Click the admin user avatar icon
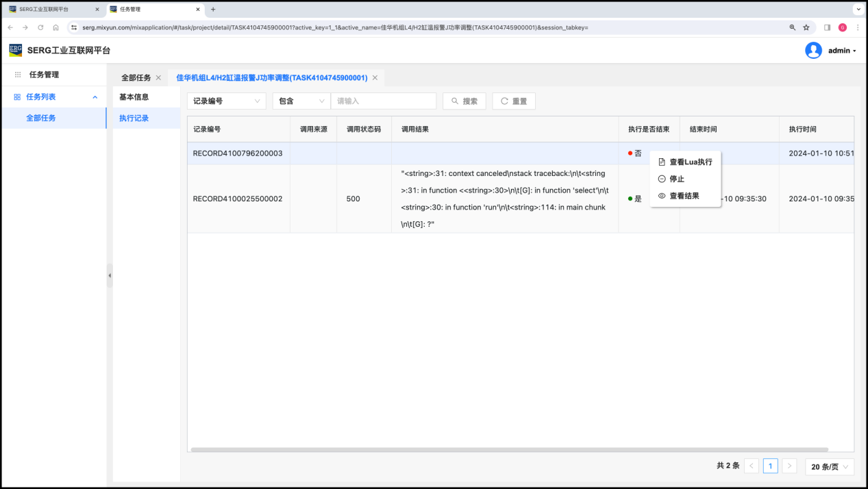The width and height of the screenshot is (868, 489). [x=813, y=50]
